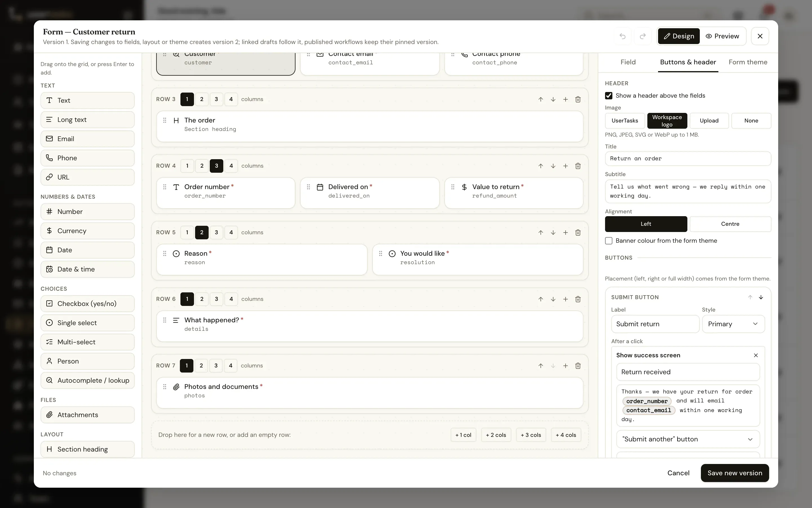Screen dimensions: 812x508
Task: Click the Return received heading input
Action: coord(688,372)
